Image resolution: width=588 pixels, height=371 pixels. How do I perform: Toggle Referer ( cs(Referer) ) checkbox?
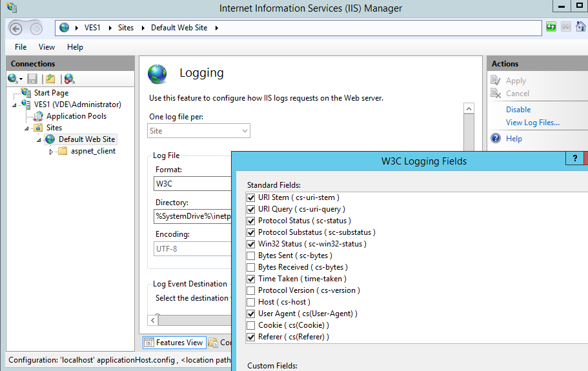click(x=251, y=337)
